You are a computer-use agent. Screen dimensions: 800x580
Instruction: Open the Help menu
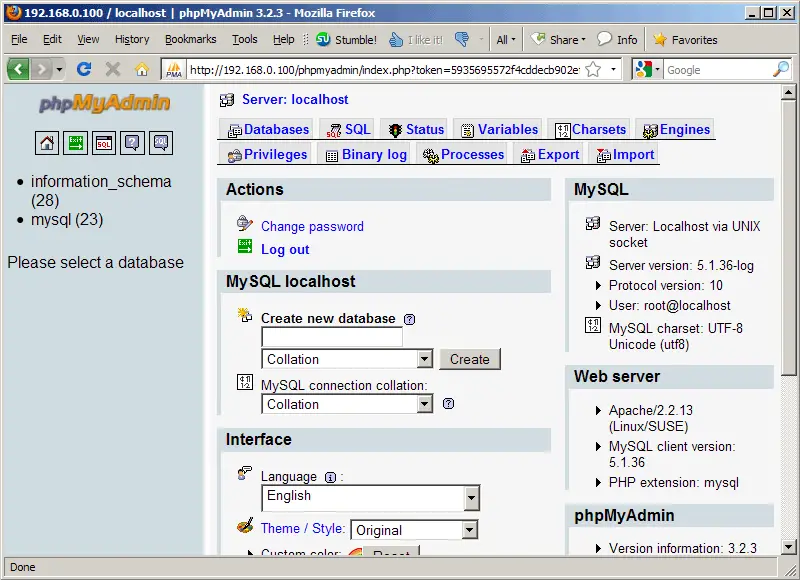(x=283, y=39)
